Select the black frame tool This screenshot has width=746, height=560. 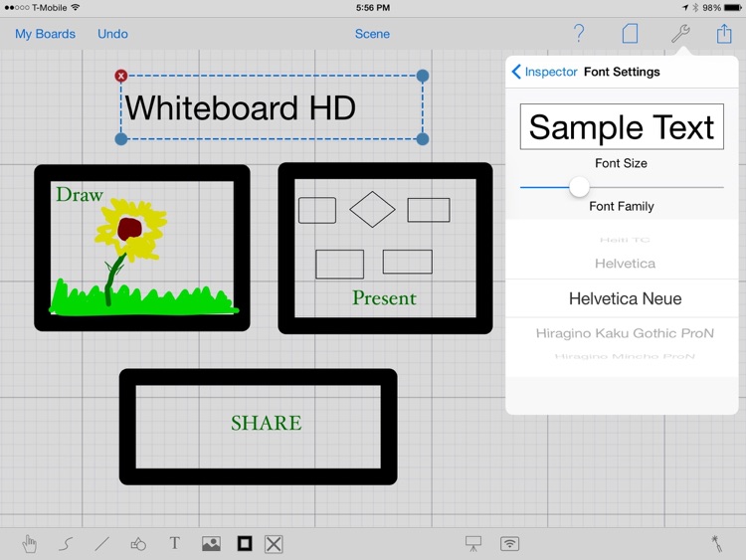pos(245,543)
